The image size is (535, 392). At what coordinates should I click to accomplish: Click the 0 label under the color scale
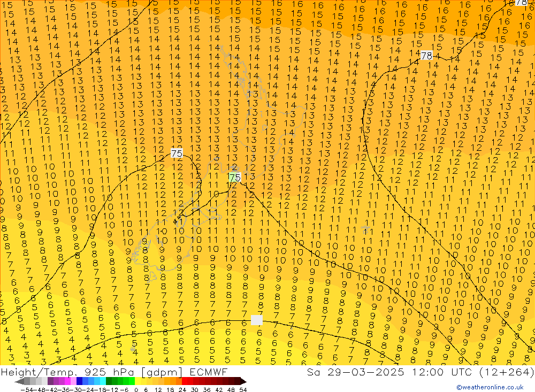(x=136, y=390)
